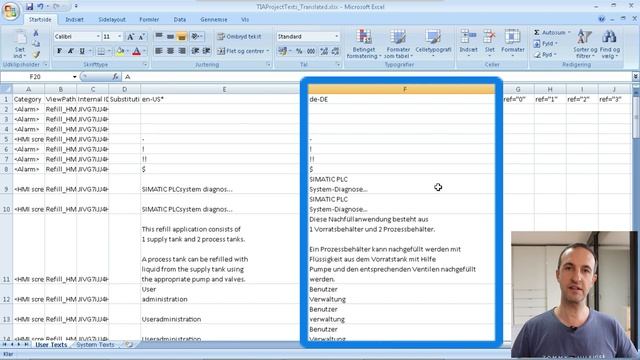Apply accounting number format
640x360 pixels.
click(282, 51)
